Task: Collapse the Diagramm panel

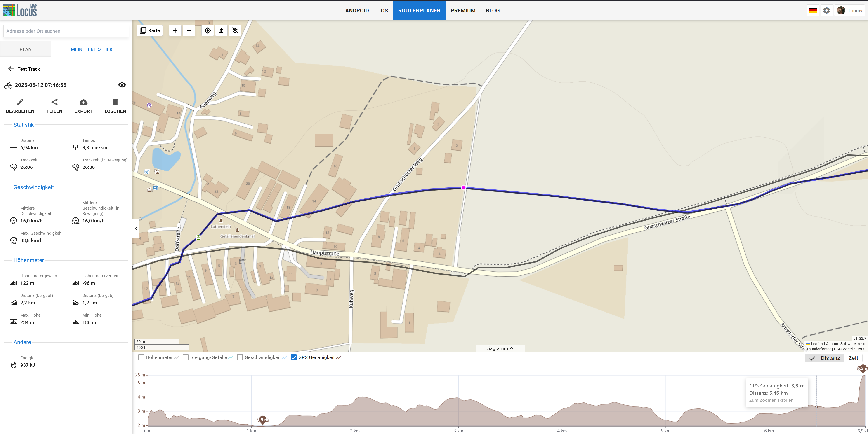Action: coord(499,348)
